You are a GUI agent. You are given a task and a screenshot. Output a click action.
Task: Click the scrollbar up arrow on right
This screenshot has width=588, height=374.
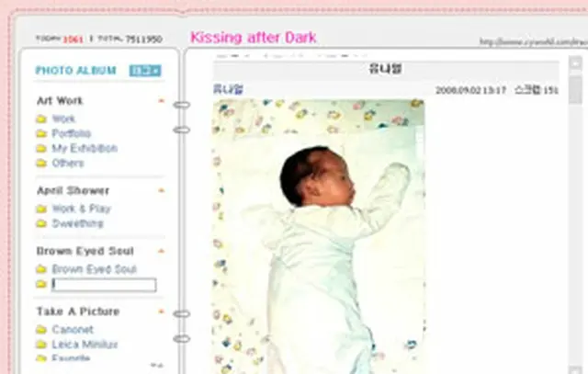point(575,63)
